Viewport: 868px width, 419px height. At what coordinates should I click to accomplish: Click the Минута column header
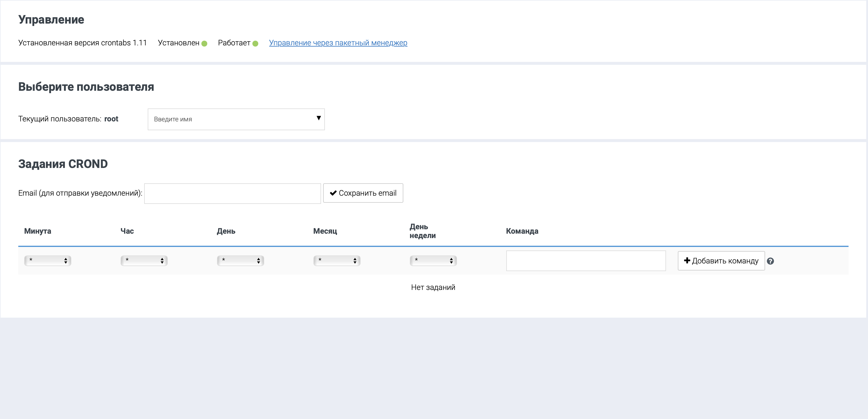pos(38,231)
